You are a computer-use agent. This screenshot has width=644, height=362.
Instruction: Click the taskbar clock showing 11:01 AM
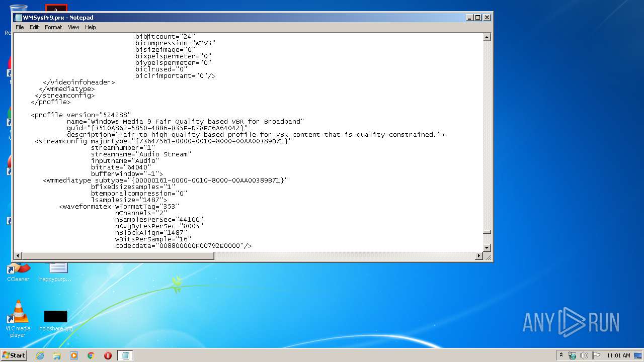click(618, 355)
